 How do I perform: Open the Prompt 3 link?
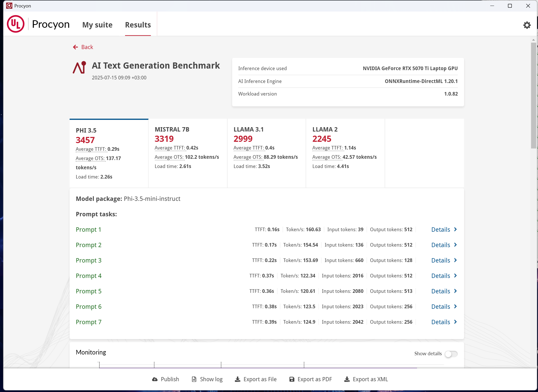(x=89, y=260)
